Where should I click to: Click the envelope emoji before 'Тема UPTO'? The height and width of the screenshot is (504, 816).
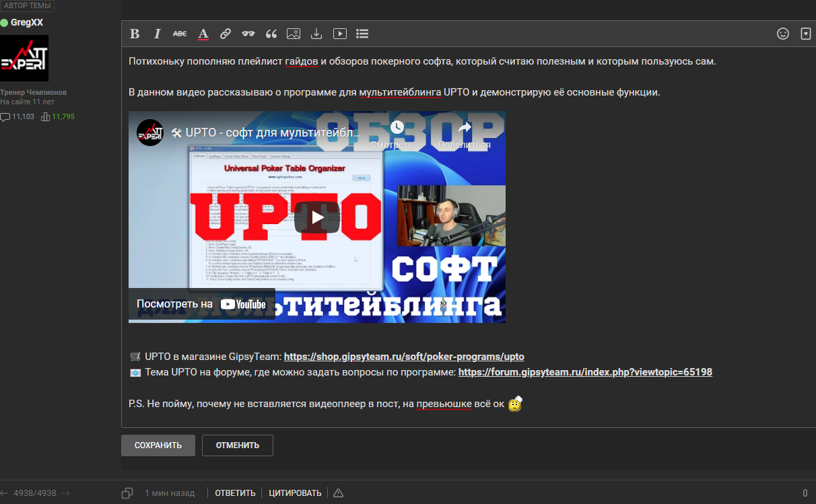coord(135,372)
